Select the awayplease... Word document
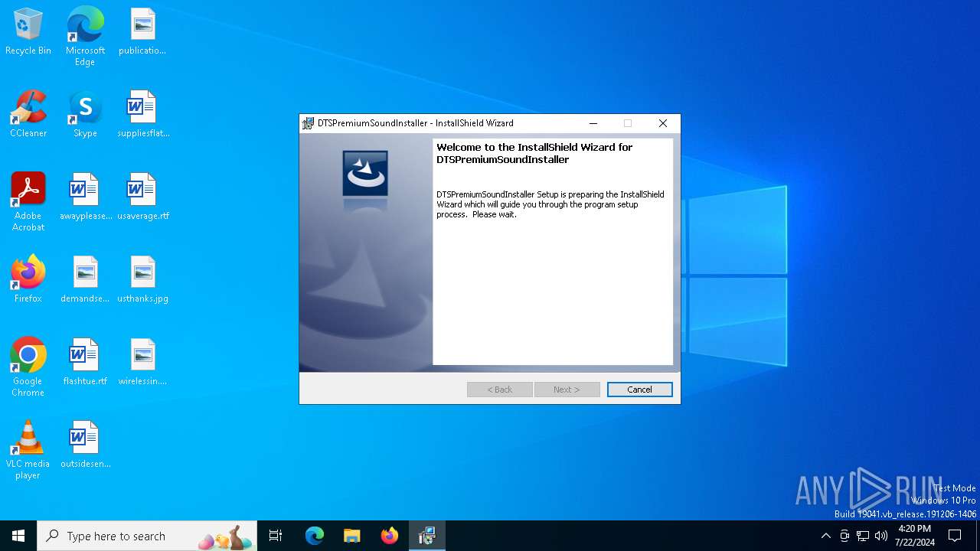Image resolution: width=980 pixels, height=551 pixels. tap(85, 197)
